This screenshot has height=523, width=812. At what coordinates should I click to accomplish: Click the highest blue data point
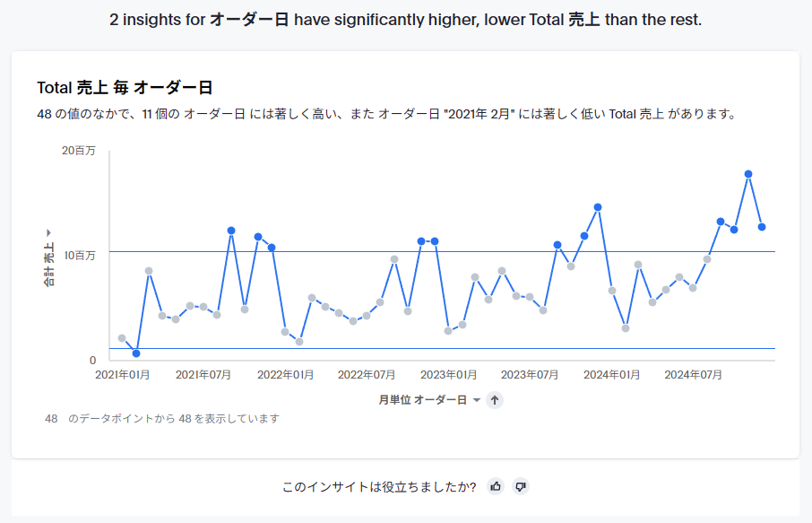[748, 174]
